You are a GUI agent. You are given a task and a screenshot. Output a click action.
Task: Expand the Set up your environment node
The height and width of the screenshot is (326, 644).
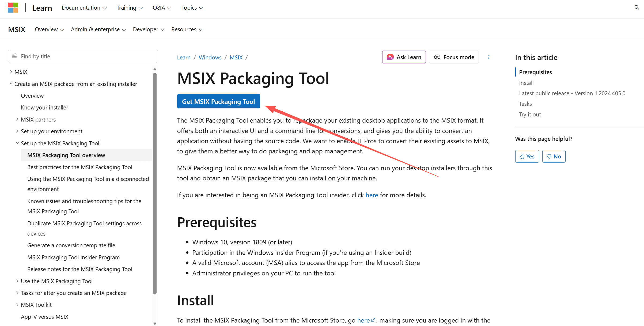[17, 131]
